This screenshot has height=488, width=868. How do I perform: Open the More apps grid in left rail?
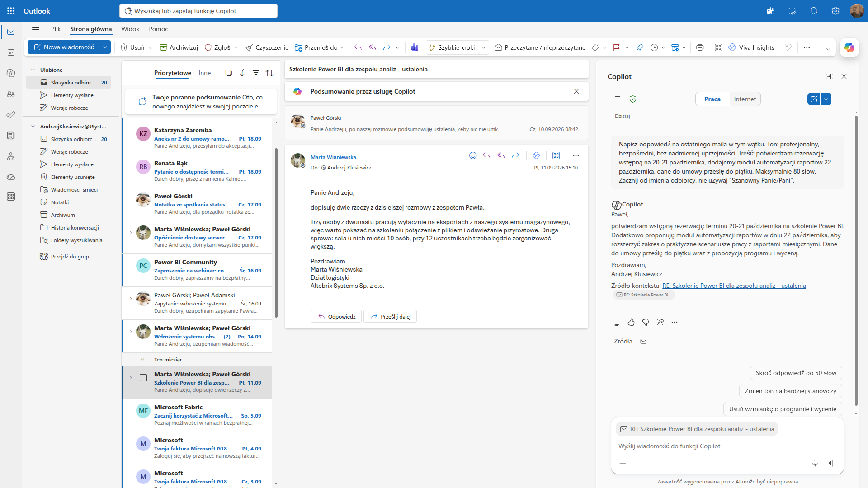11,197
